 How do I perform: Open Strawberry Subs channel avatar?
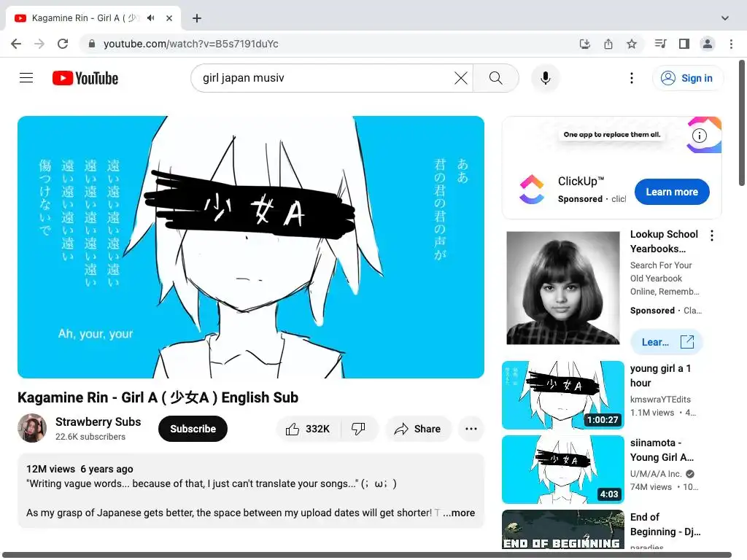(x=32, y=428)
